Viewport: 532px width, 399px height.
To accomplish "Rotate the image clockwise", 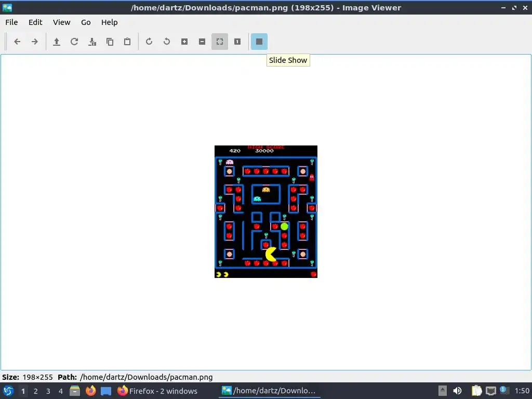I will tap(149, 42).
